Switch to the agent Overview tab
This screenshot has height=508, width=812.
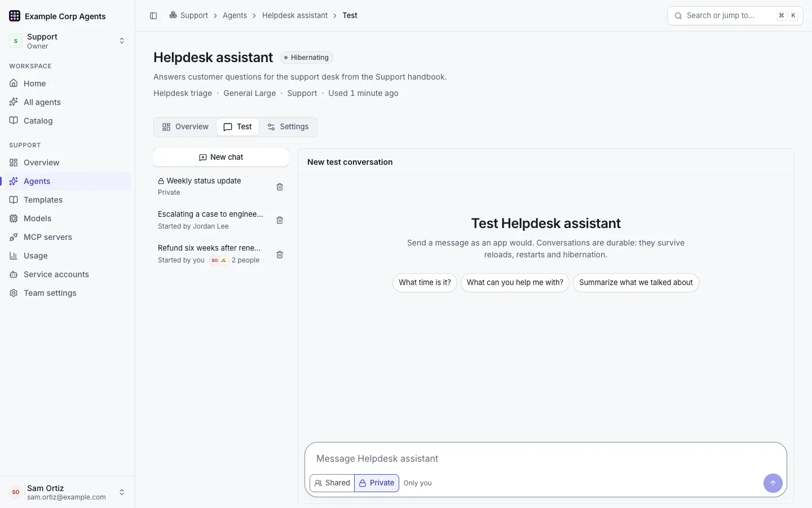click(185, 127)
